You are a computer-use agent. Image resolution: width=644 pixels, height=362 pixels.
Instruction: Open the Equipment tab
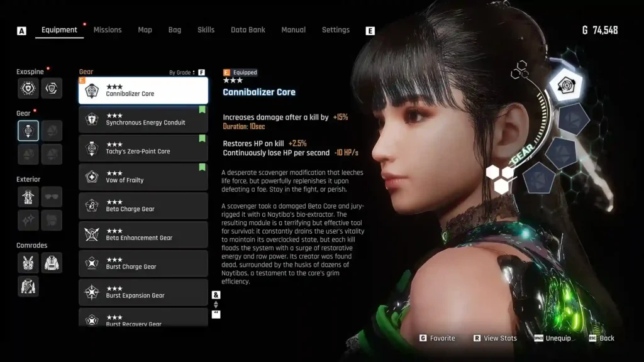[59, 30]
